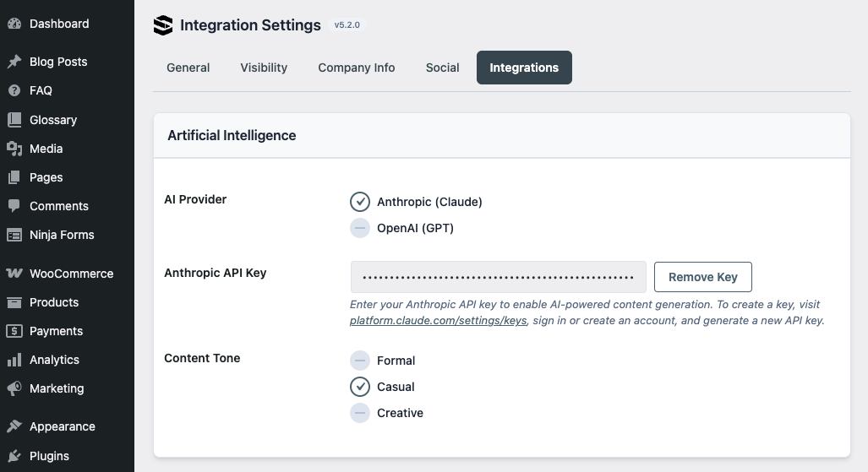Click the Remove Key button
Image resolution: width=868 pixels, height=472 pixels.
703,277
